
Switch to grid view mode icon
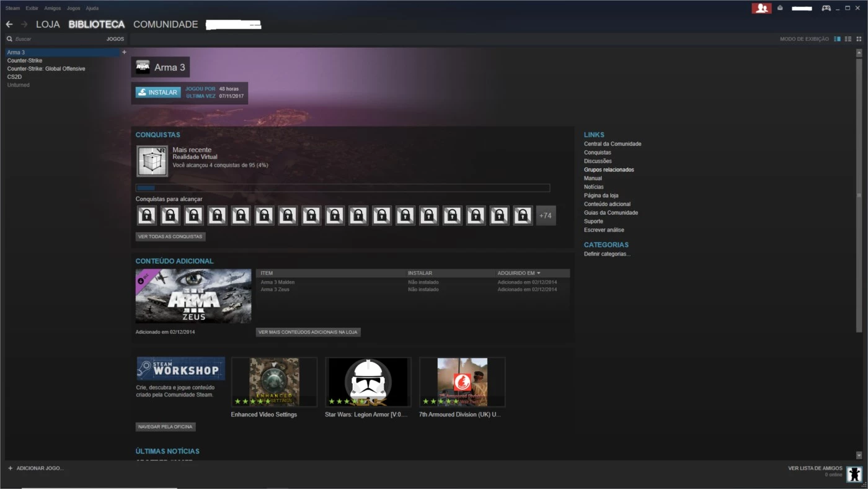click(859, 39)
